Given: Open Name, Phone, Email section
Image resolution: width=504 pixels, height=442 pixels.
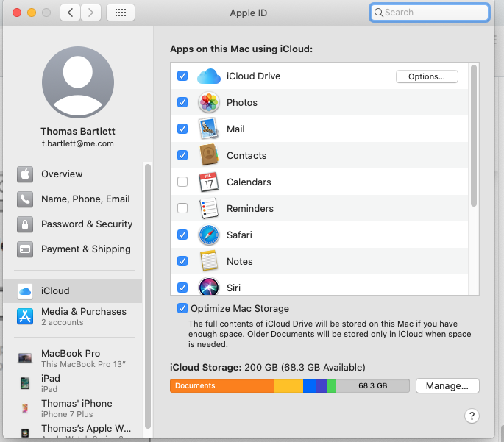Looking at the screenshot, I should tap(74, 199).
